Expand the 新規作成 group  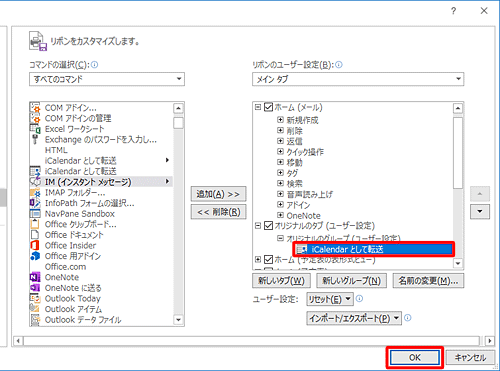(280, 119)
